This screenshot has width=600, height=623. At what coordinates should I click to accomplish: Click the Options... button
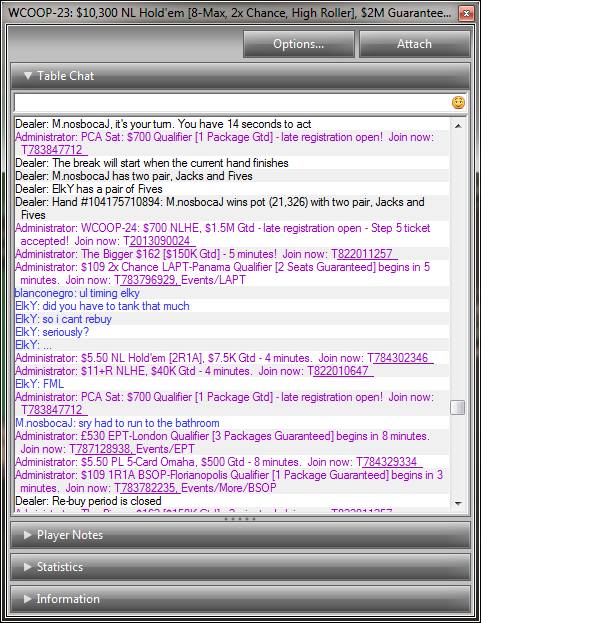[298, 44]
